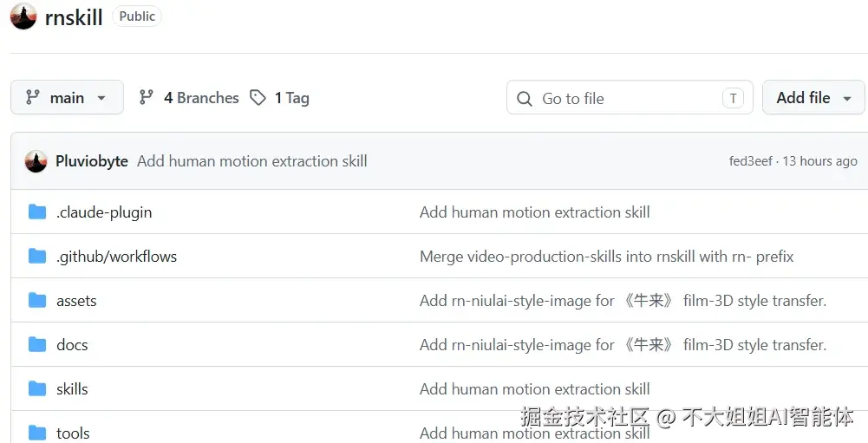Open the 4 Branches link
868x443 pixels.
[201, 98]
